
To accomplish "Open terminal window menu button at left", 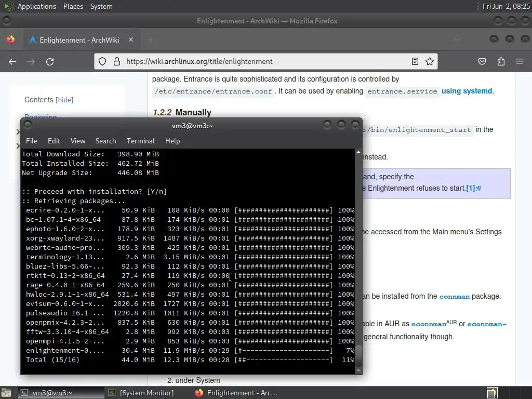I will pyautogui.click(x=28, y=125).
